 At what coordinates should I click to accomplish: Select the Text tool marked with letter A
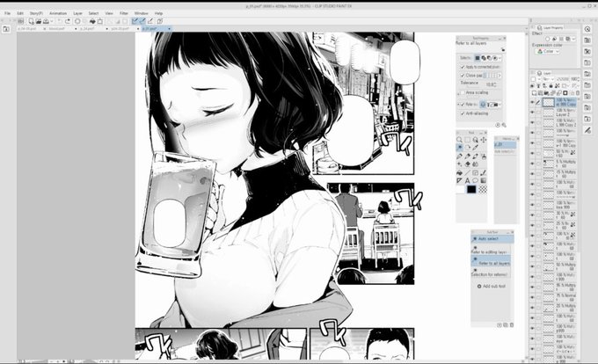pyautogui.click(x=467, y=180)
